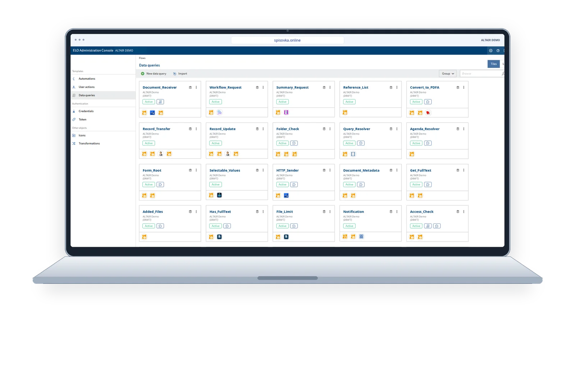The image size is (575, 392).
Task: Click the red PDF icon on Convert_to_PDFA
Action: click(x=428, y=113)
